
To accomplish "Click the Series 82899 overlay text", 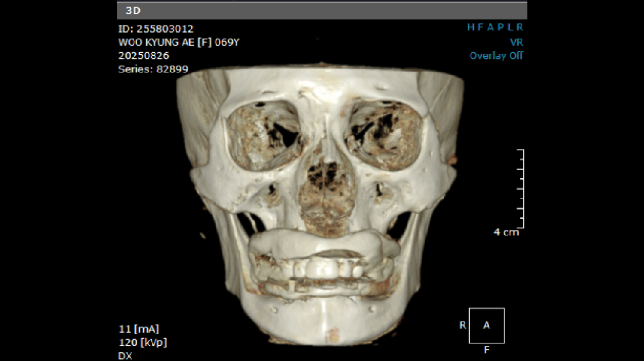I will (x=153, y=69).
